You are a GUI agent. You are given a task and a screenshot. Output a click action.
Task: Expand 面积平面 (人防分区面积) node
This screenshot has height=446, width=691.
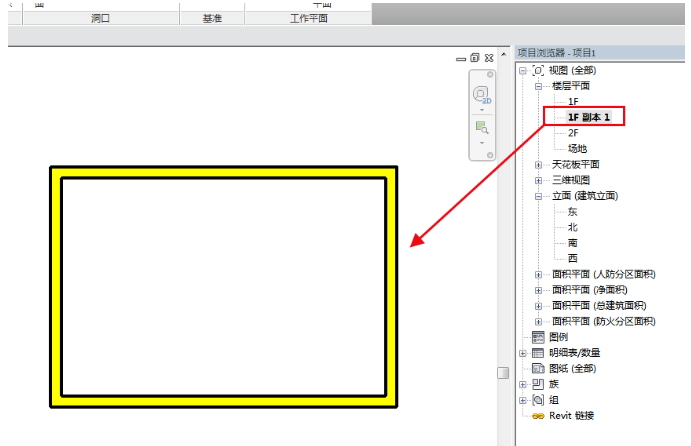coord(538,275)
